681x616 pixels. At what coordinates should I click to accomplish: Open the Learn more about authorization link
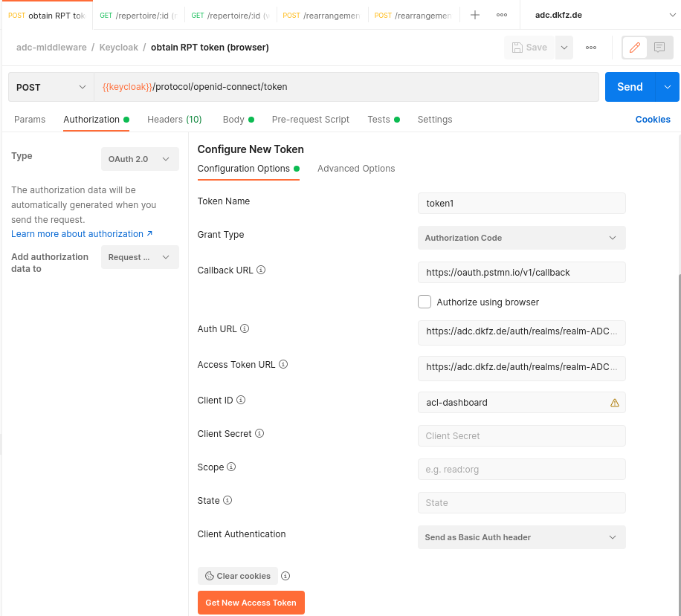pyautogui.click(x=77, y=233)
